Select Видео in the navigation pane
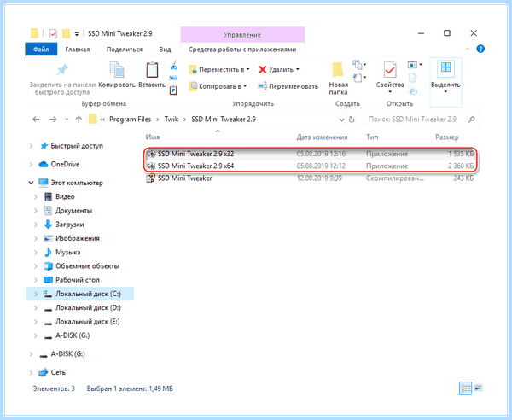The height and width of the screenshot is (420, 512). coord(65,197)
